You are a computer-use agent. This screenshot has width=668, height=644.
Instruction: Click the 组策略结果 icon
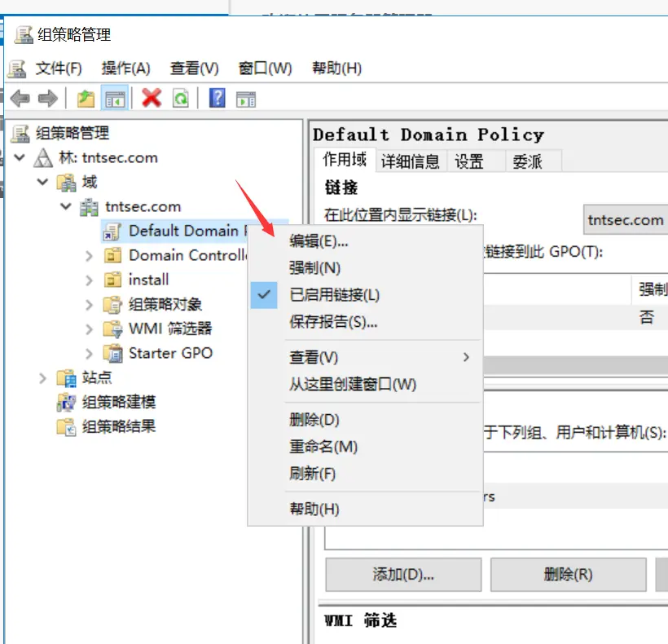(66, 426)
